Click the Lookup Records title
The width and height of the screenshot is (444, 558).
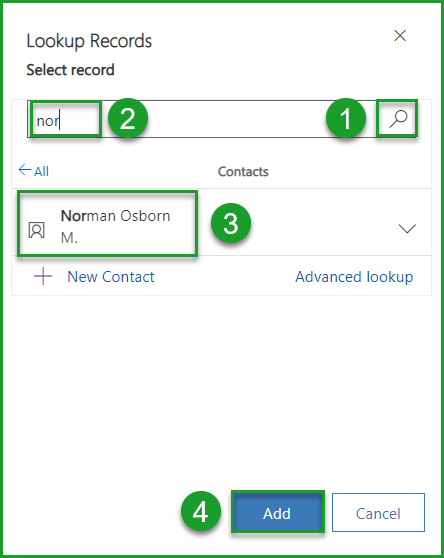[x=89, y=41]
